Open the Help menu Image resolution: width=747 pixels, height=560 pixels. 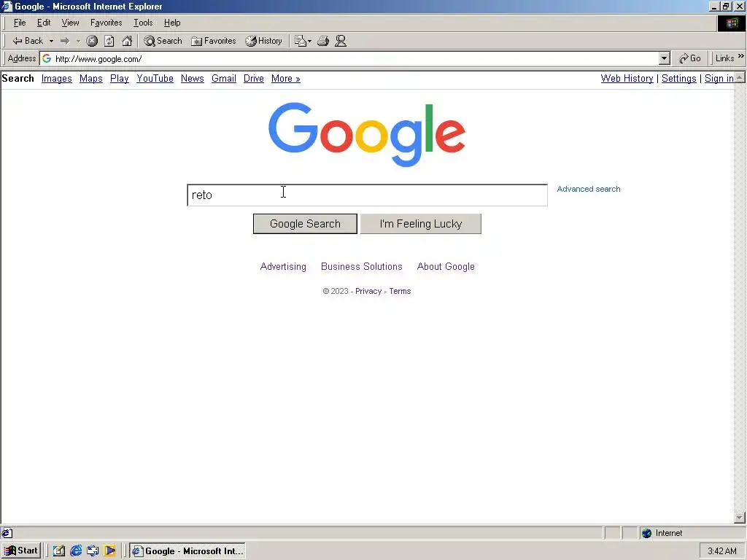[172, 23]
